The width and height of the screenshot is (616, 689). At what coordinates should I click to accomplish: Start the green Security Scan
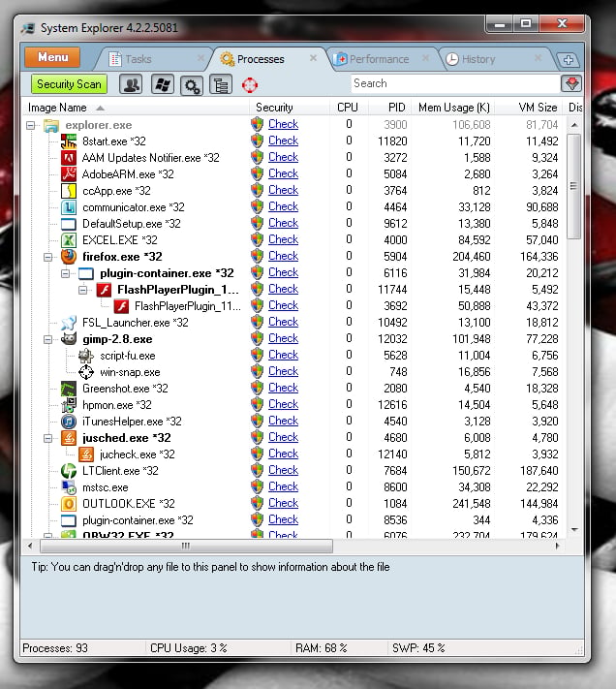click(x=69, y=84)
